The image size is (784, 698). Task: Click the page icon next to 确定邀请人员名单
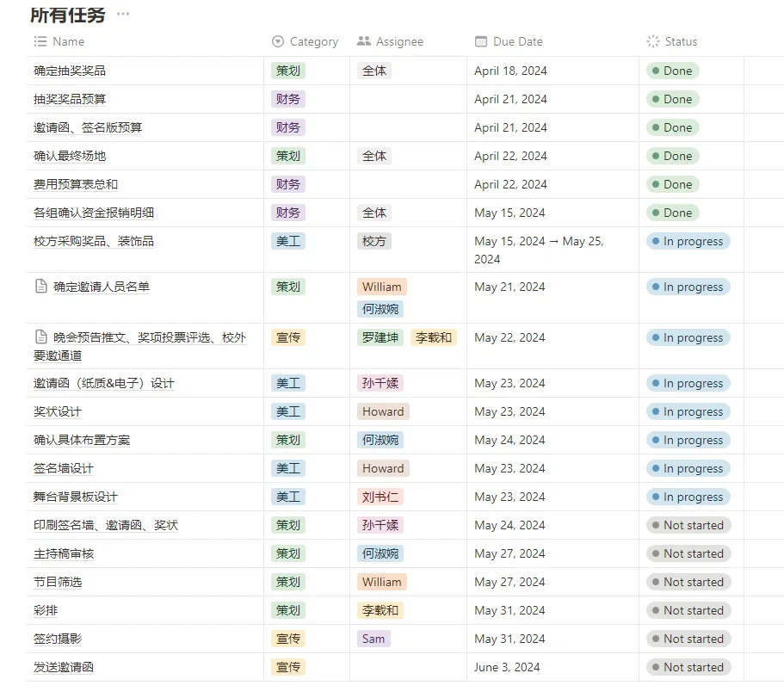click(x=40, y=287)
